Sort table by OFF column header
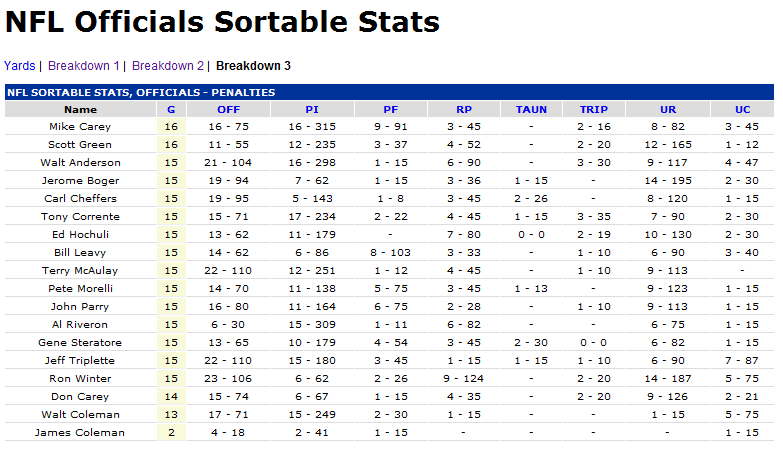 tap(228, 109)
